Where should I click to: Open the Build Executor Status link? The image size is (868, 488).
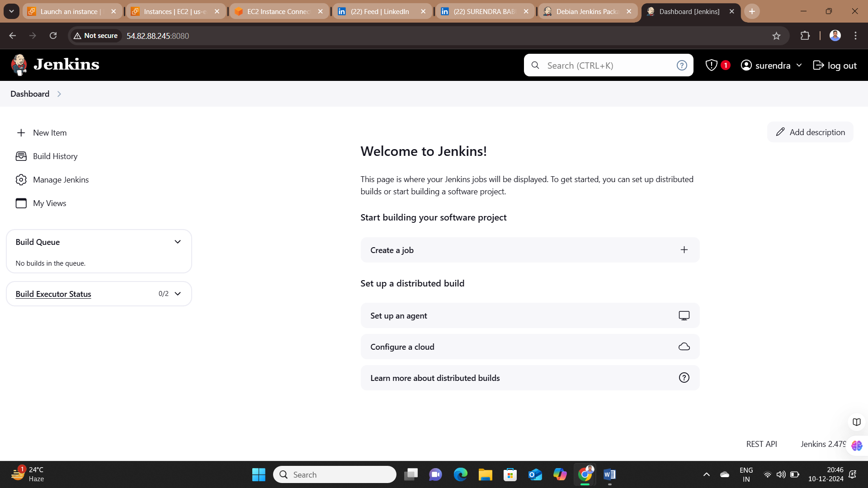53,294
